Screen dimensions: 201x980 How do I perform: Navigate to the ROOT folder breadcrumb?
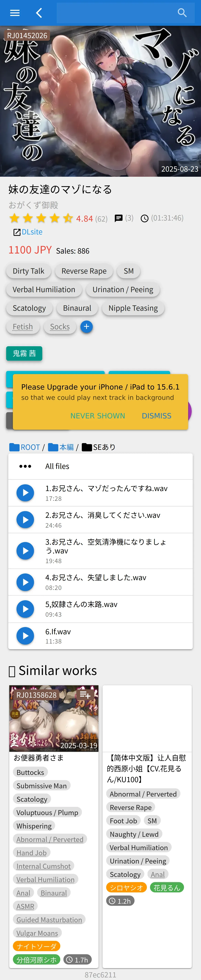click(x=25, y=447)
